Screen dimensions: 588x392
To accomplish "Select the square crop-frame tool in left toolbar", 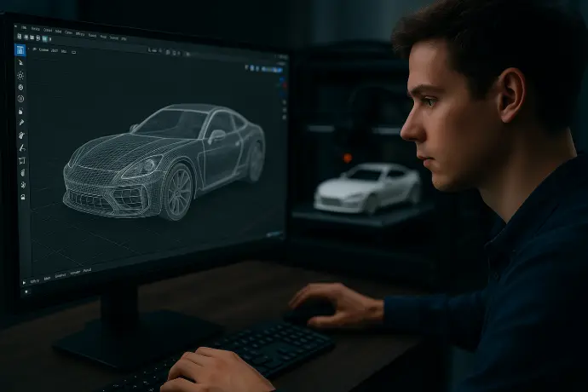I will [21, 160].
